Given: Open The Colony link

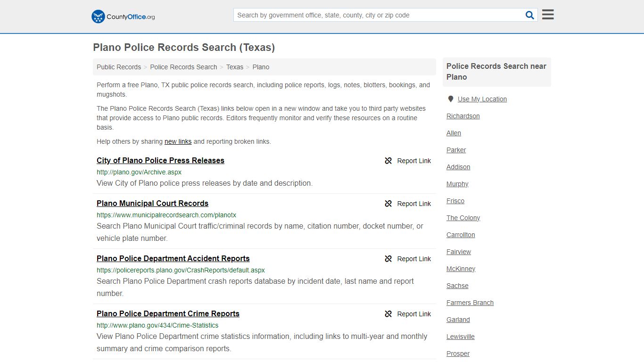Looking at the screenshot, I should (x=463, y=218).
